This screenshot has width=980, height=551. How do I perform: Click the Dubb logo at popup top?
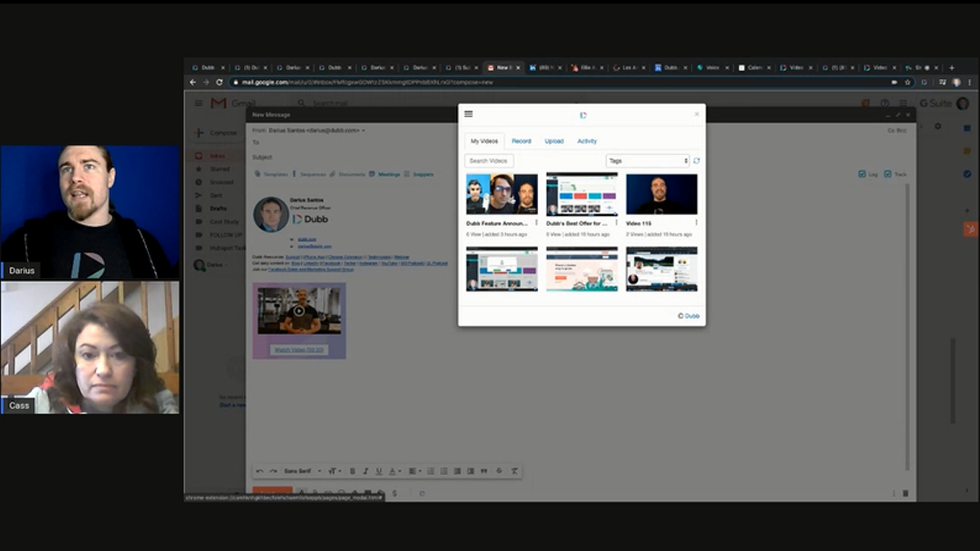583,115
